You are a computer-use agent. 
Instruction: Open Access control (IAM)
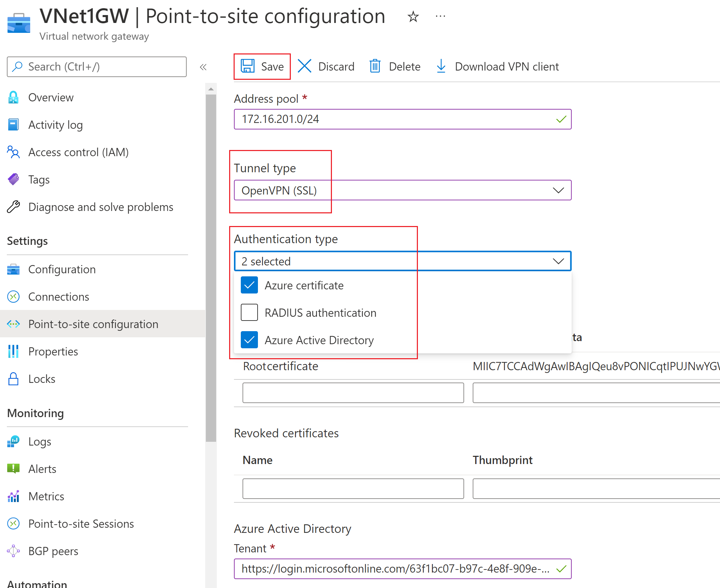point(78,152)
